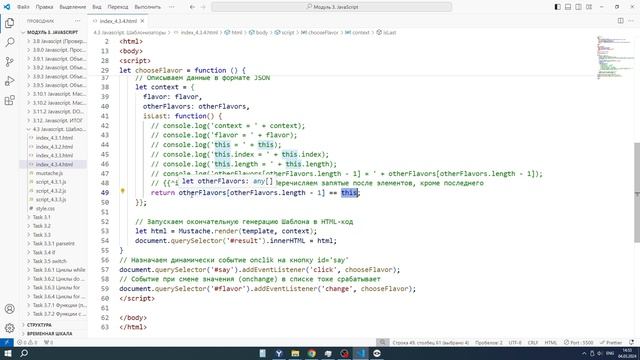Open the Search view in activity bar
Viewport: 640px width, 360px height.
click(9, 42)
